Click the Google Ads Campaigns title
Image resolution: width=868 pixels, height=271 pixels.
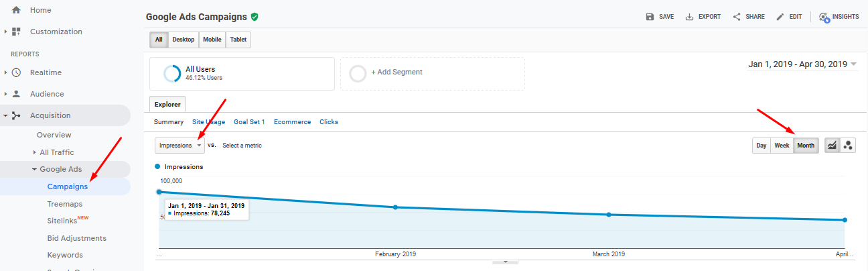196,16
